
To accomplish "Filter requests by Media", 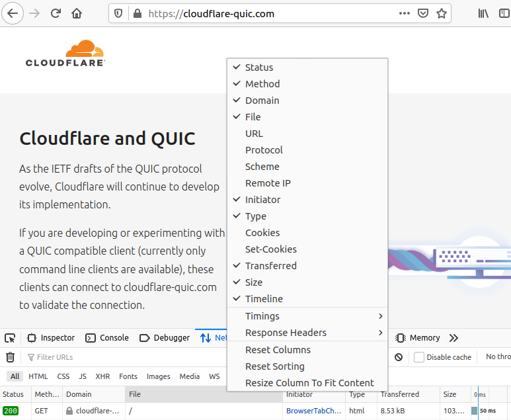I will coord(189,376).
